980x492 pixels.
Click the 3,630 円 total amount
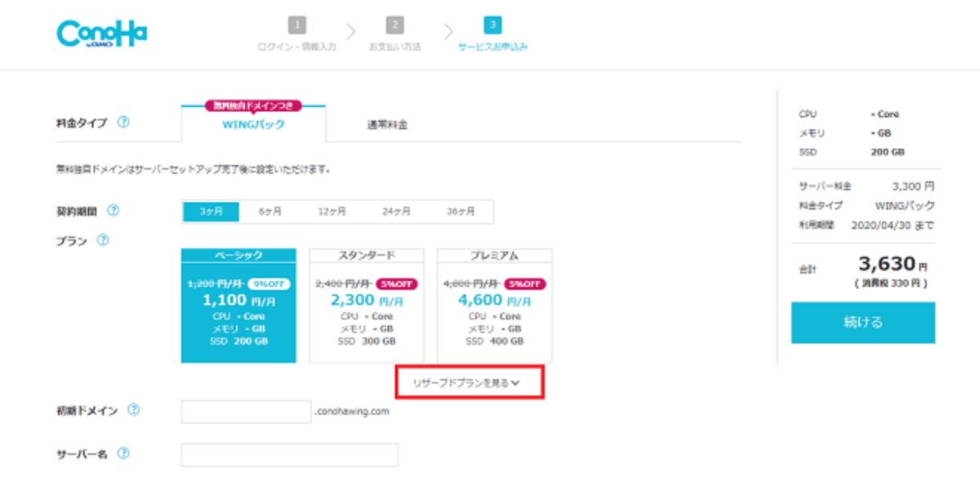coord(893,263)
